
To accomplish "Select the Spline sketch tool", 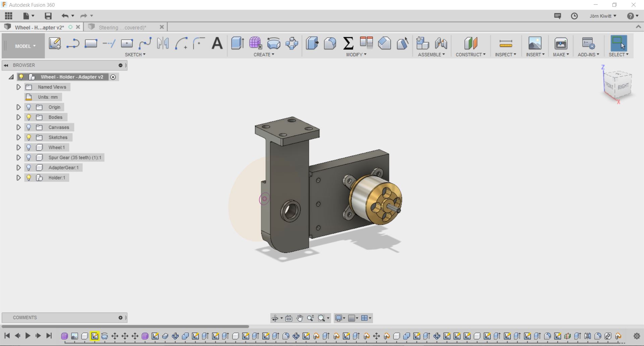I will point(145,43).
